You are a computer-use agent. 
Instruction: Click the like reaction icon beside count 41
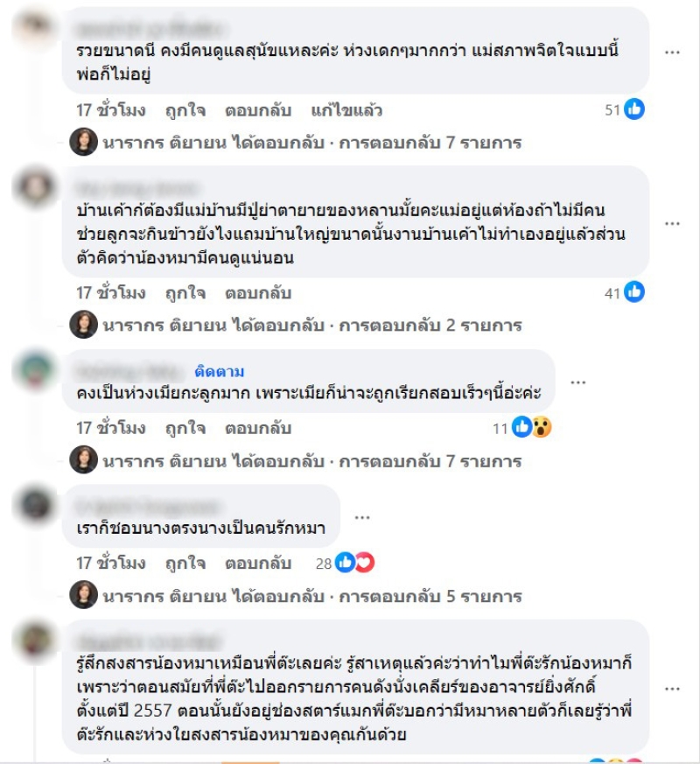[x=634, y=291]
